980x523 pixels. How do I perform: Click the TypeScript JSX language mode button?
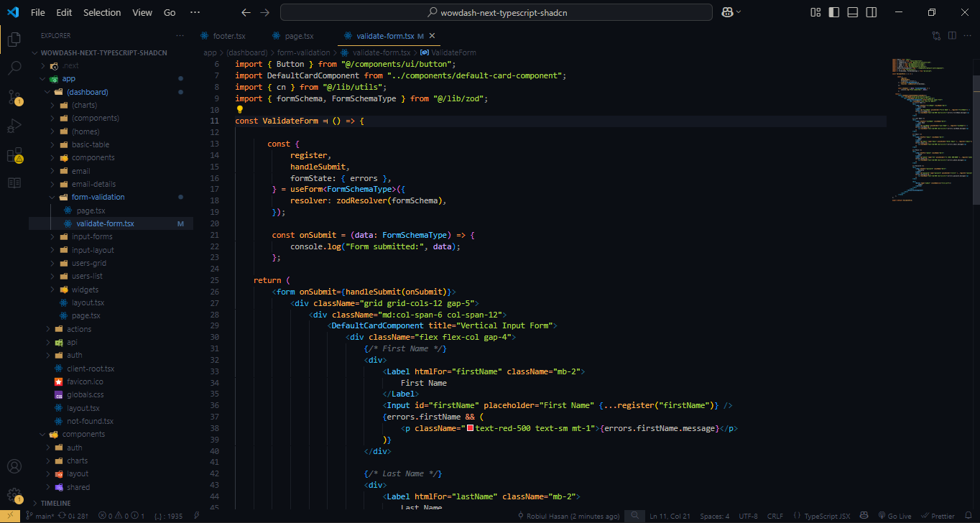(x=821, y=515)
